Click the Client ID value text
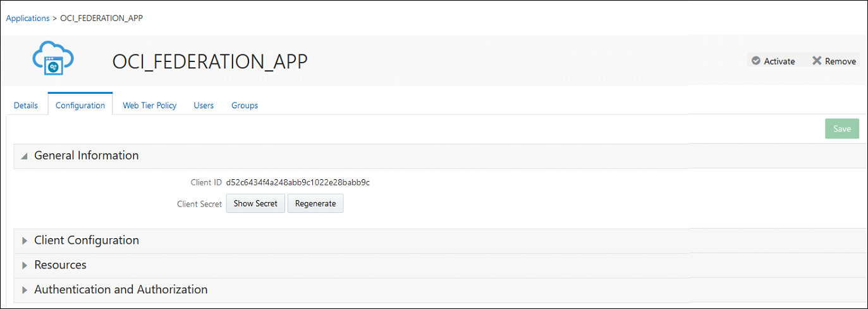 298,182
